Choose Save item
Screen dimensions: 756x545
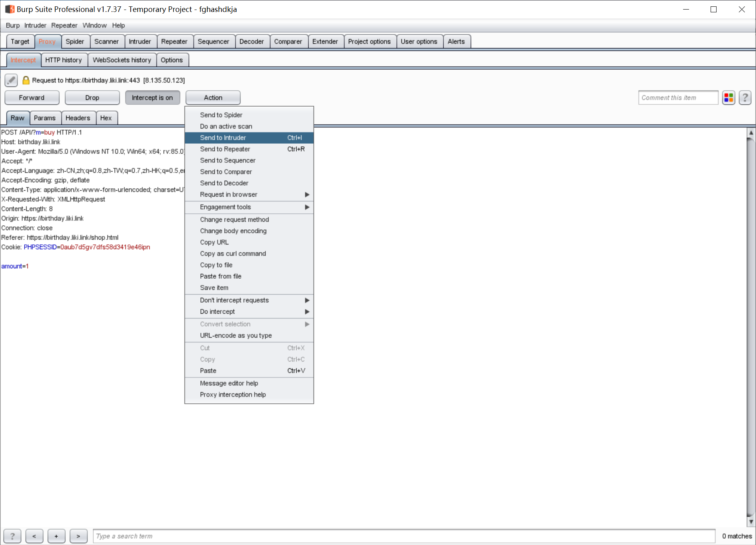[249, 287]
